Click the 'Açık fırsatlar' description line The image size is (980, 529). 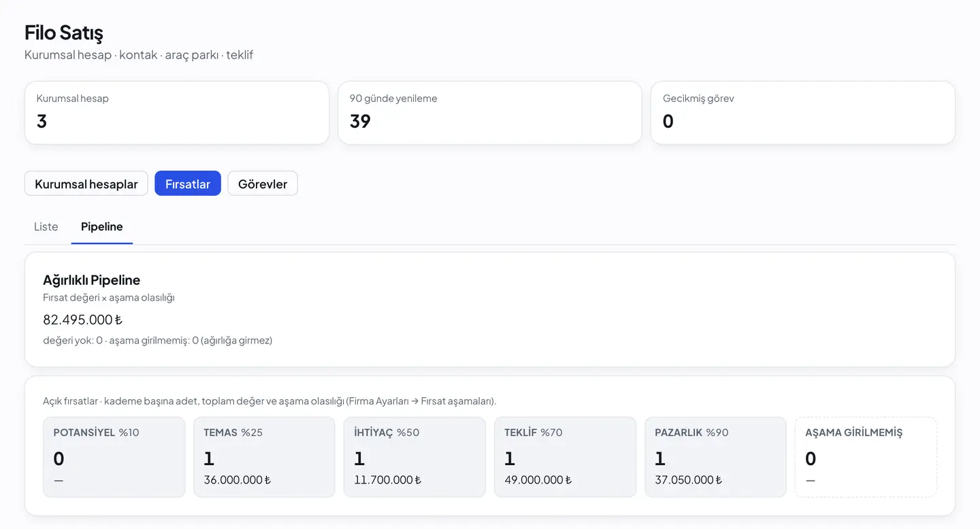[269, 401]
